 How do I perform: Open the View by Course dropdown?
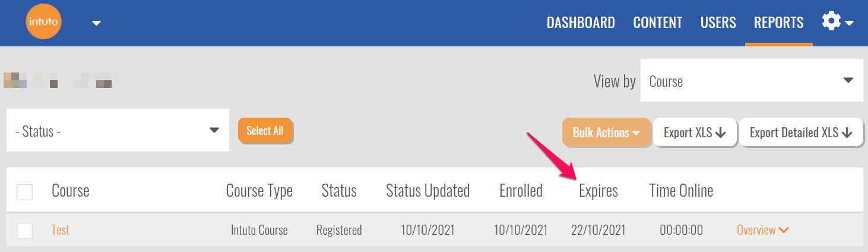[751, 81]
